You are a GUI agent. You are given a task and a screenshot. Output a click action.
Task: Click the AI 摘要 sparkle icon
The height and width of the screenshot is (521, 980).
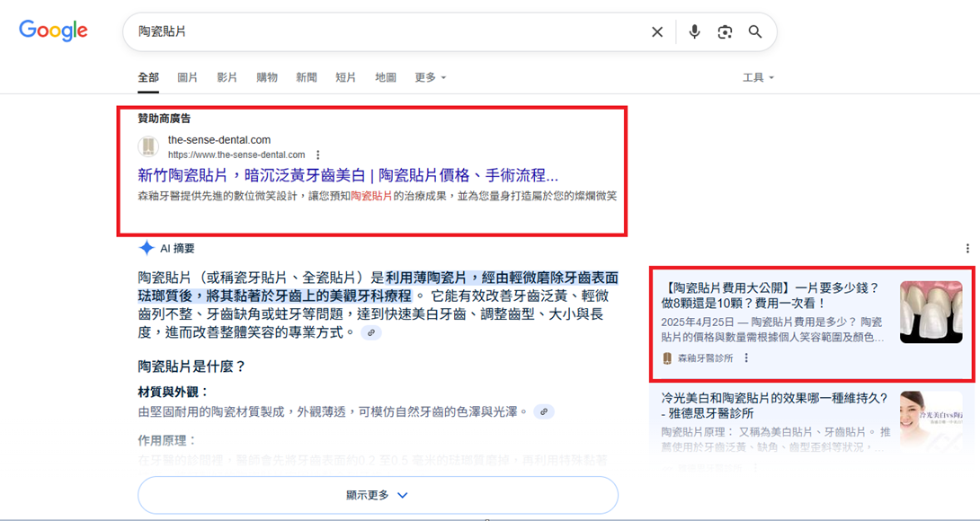[147, 248]
